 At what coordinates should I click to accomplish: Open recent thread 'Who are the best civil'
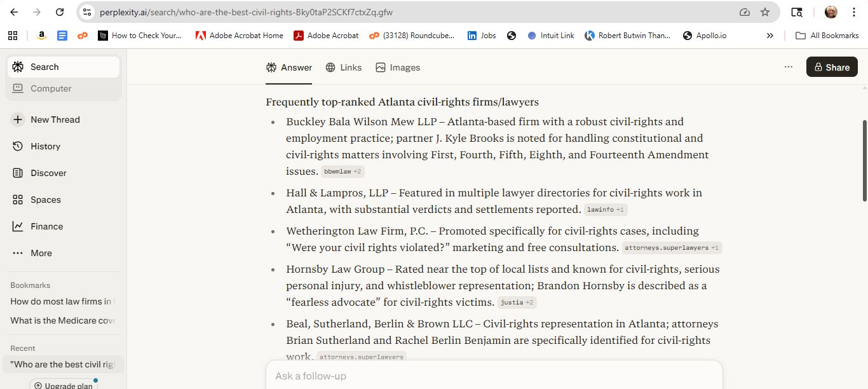(x=64, y=364)
